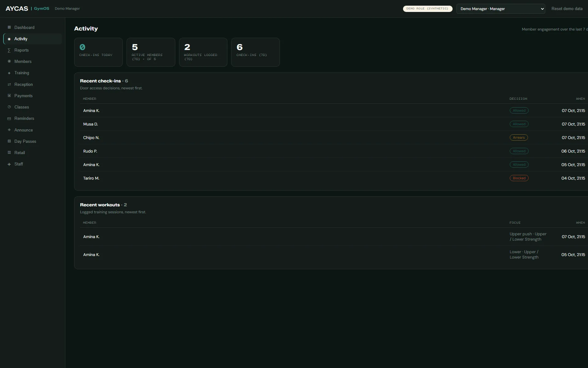Click the Blocked badge for Tariro M.
This screenshot has height=368, width=588.
519,178
